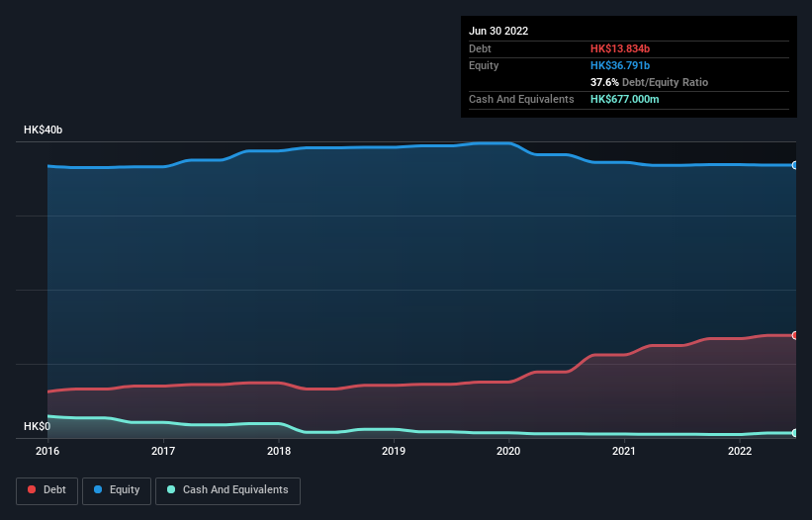Click the HK$36.791b equity value
The image size is (812, 520).
[x=620, y=65]
